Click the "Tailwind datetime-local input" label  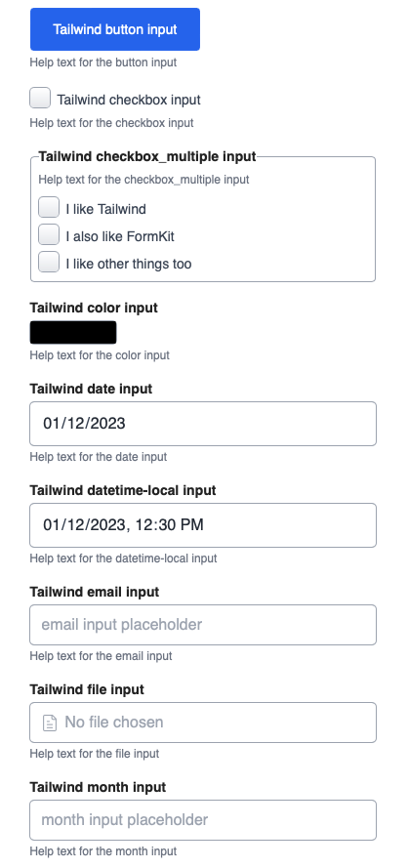tap(123, 490)
